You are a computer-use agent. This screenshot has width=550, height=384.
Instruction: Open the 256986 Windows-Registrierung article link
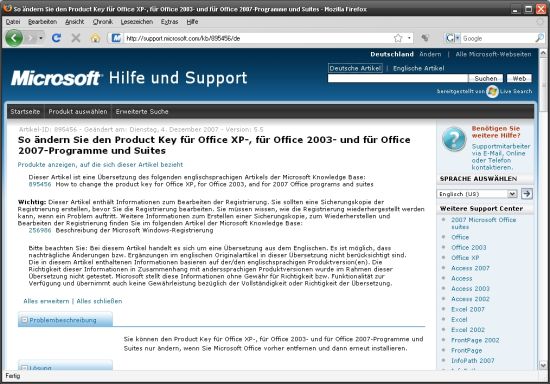pos(40,230)
